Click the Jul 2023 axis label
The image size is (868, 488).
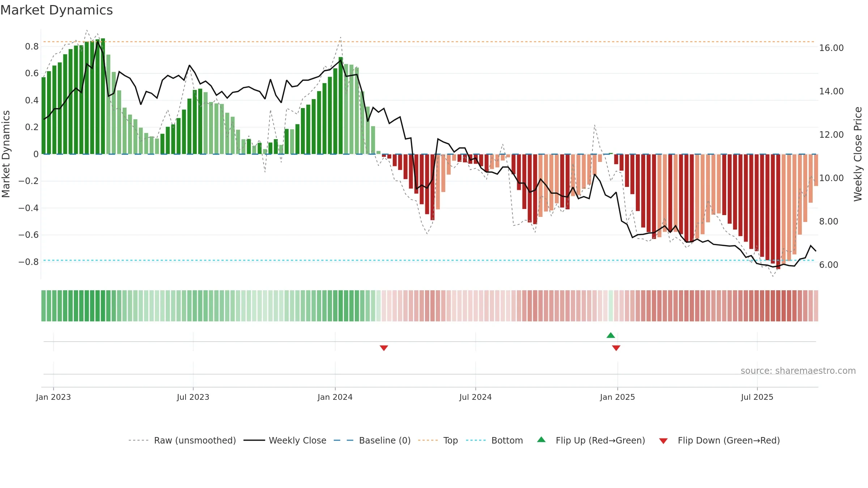click(193, 397)
